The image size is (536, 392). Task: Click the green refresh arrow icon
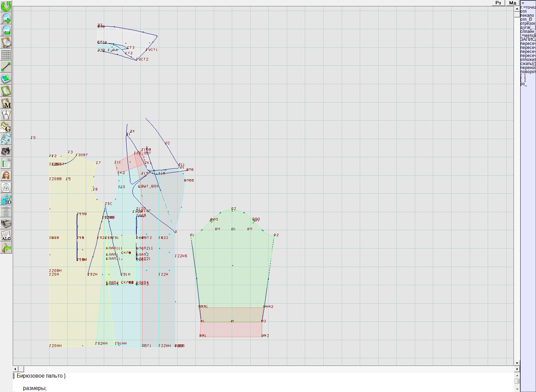(6, 6)
